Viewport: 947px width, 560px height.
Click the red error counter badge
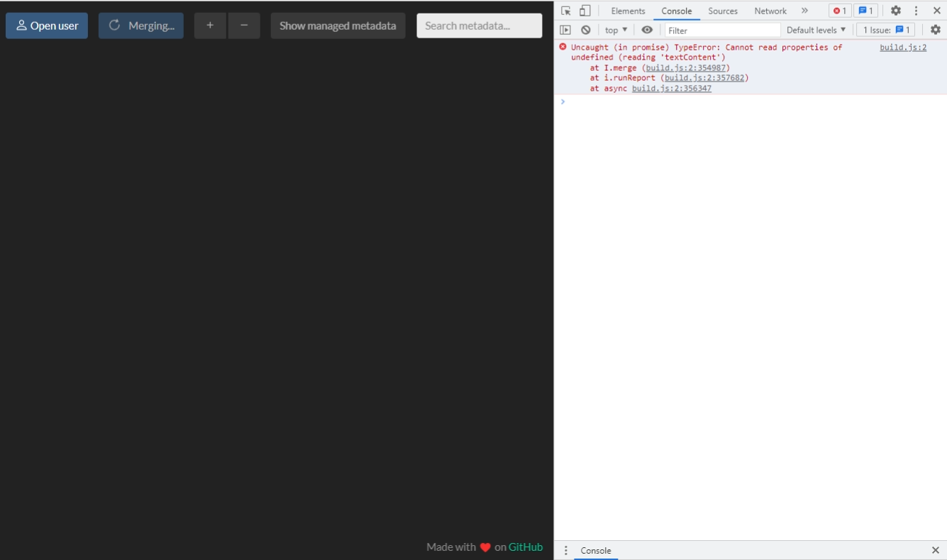[x=841, y=11]
